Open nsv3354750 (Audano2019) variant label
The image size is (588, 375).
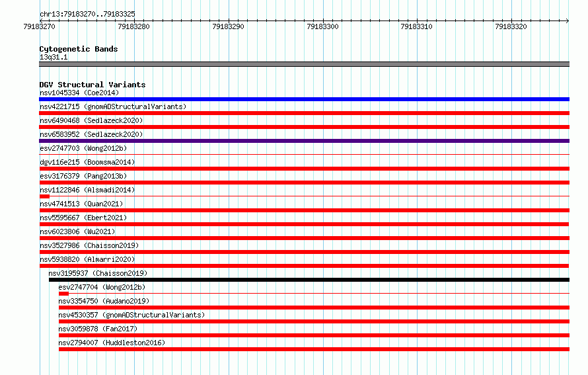click(104, 301)
